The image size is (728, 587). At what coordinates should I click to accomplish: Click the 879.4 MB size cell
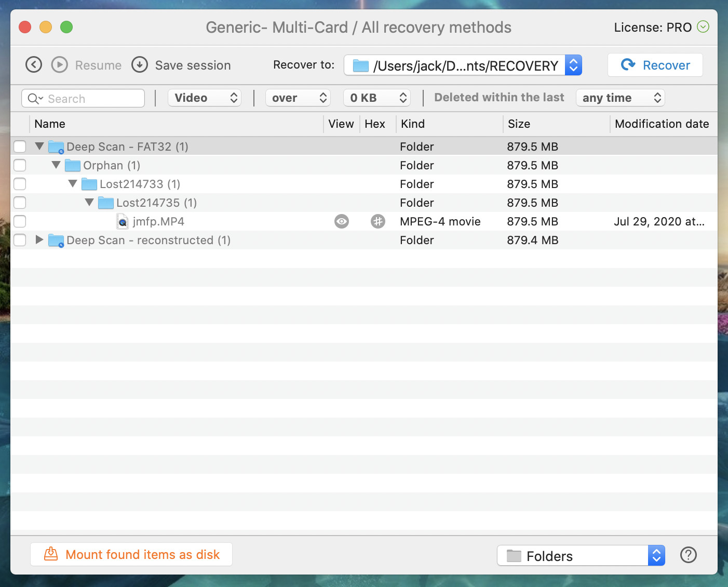[533, 240]
